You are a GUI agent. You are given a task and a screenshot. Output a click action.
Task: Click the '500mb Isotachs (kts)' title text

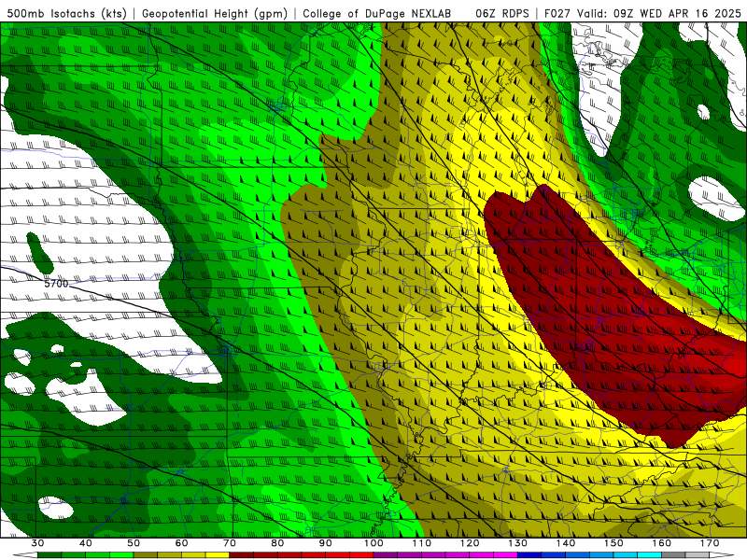(66, 13)
